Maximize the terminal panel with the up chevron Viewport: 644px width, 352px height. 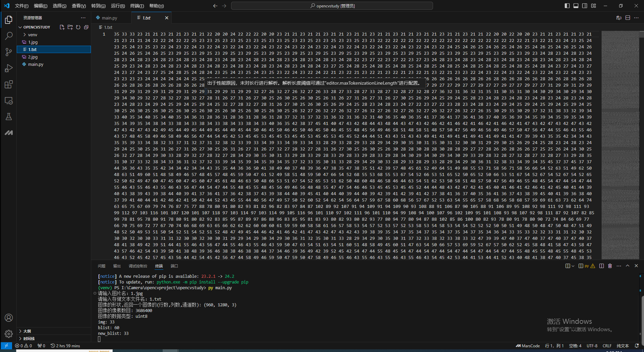point(628,266)
